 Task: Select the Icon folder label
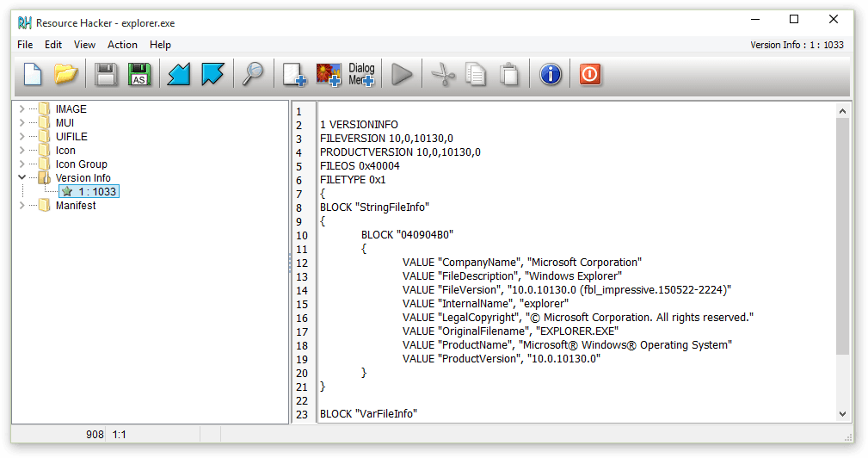pos(65,151)
